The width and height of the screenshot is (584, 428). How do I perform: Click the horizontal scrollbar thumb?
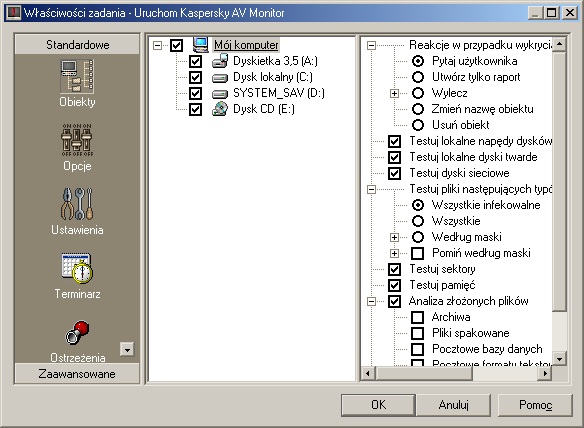[x=424, y=373]
